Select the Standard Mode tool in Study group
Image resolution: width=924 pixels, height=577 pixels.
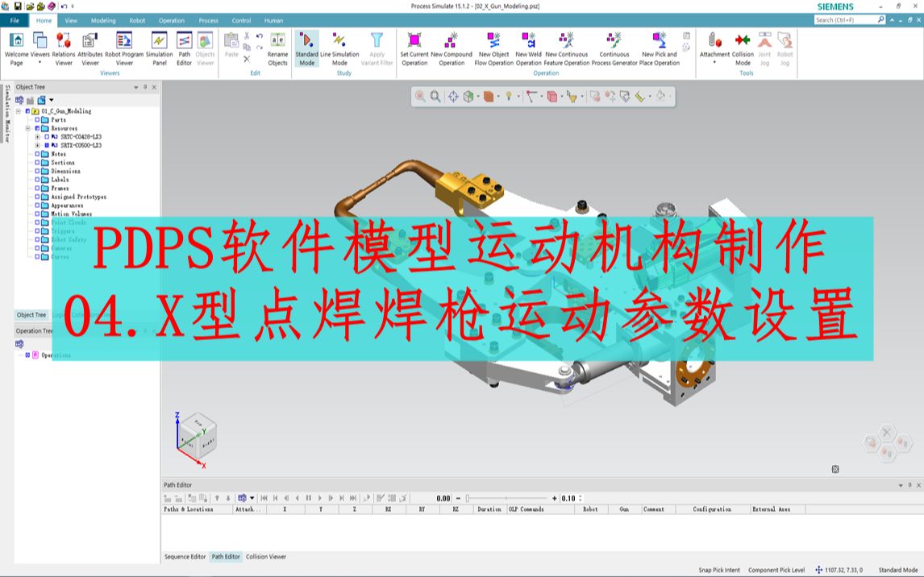(x=306, y=47)
